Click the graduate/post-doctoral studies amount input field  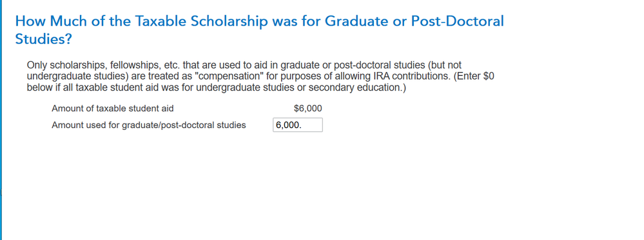[297, 125]
